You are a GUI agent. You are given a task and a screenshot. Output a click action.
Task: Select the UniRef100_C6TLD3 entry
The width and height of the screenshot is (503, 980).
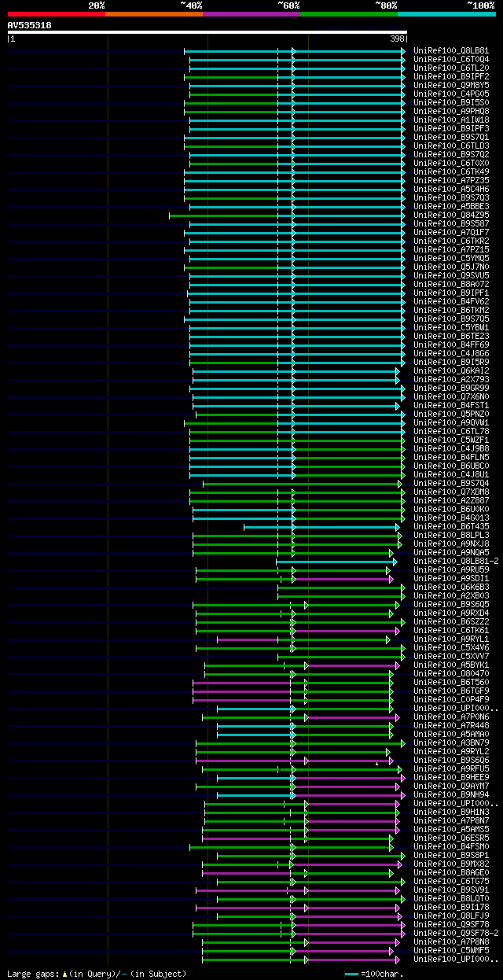click(x=451, y=146)
